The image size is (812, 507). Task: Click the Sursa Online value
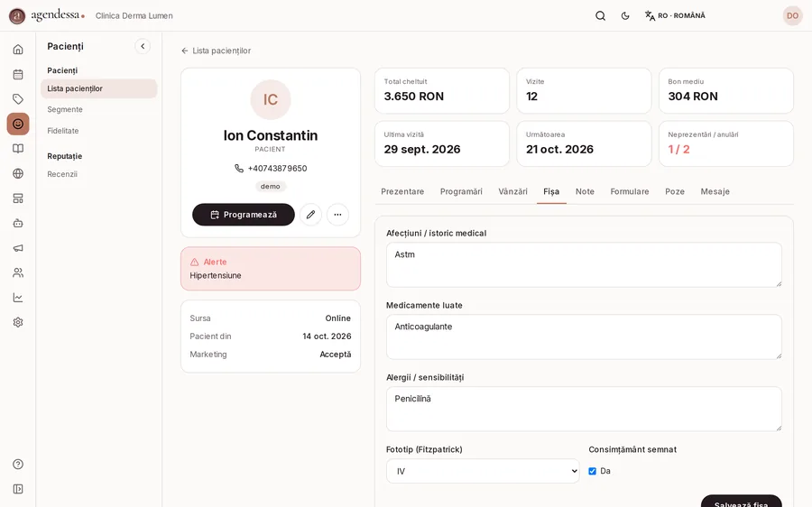(x=337, y=318)
